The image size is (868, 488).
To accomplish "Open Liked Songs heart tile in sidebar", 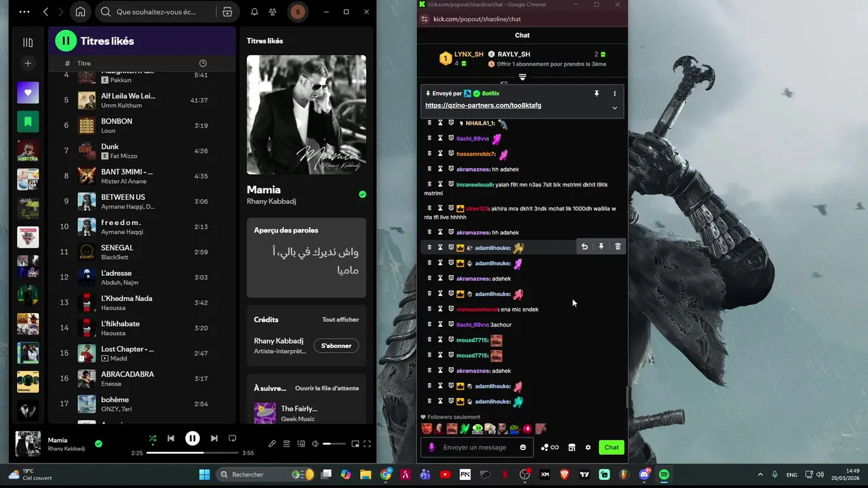I will 28,92.
